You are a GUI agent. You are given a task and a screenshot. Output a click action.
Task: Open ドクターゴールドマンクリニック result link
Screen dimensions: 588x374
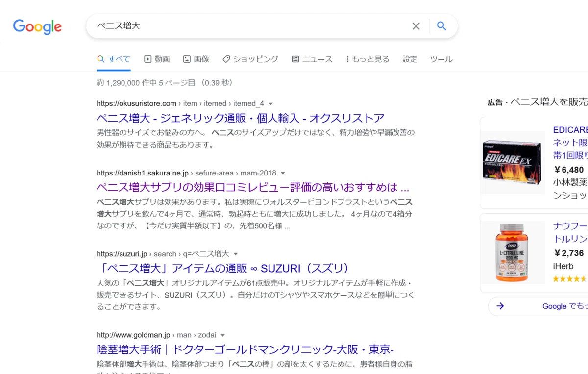tap(245, 350)
